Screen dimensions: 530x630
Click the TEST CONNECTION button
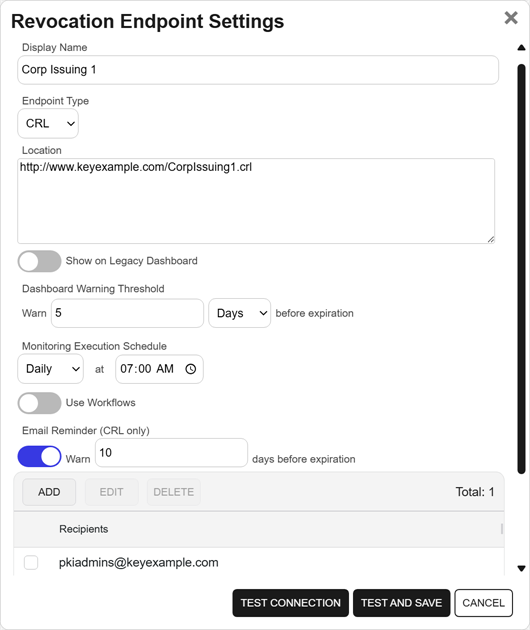tap(291, 603)
